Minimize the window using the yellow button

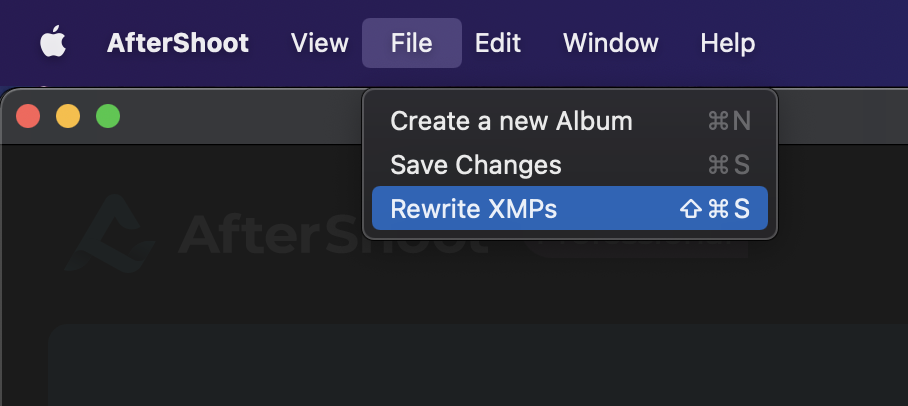[68, 116]
